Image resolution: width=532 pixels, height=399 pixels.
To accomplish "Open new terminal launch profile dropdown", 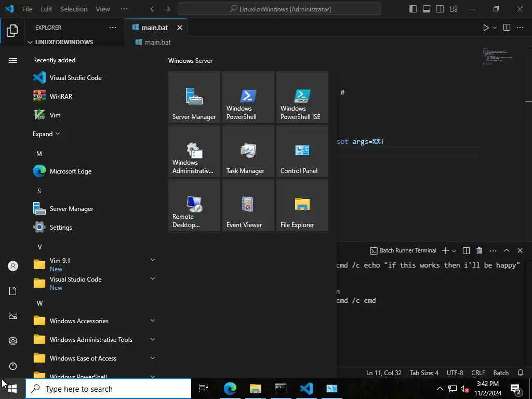I will pos(454,251).
